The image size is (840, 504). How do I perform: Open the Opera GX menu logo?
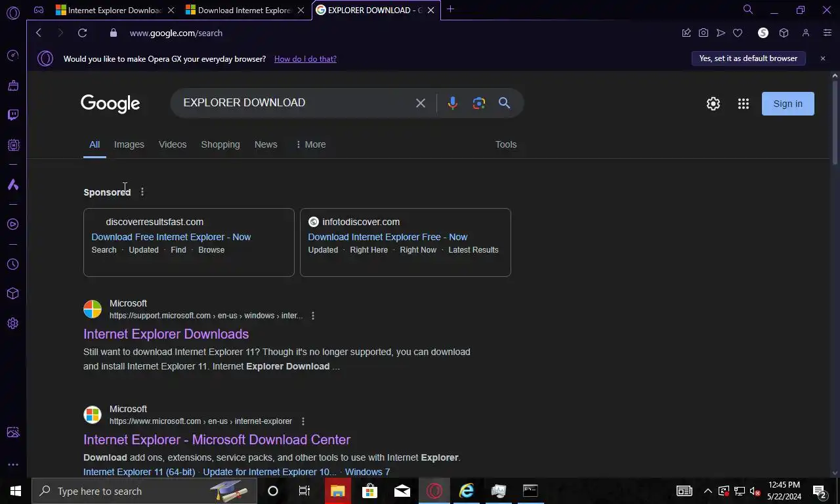12,12
